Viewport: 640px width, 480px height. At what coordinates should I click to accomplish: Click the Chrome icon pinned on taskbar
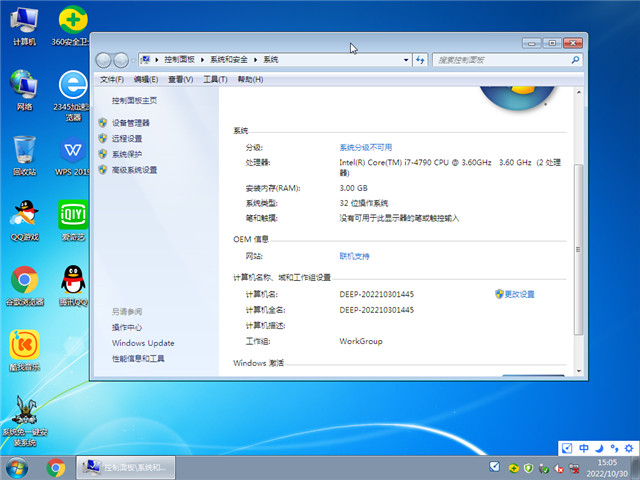pyautogui.click(x=56, y=467)
